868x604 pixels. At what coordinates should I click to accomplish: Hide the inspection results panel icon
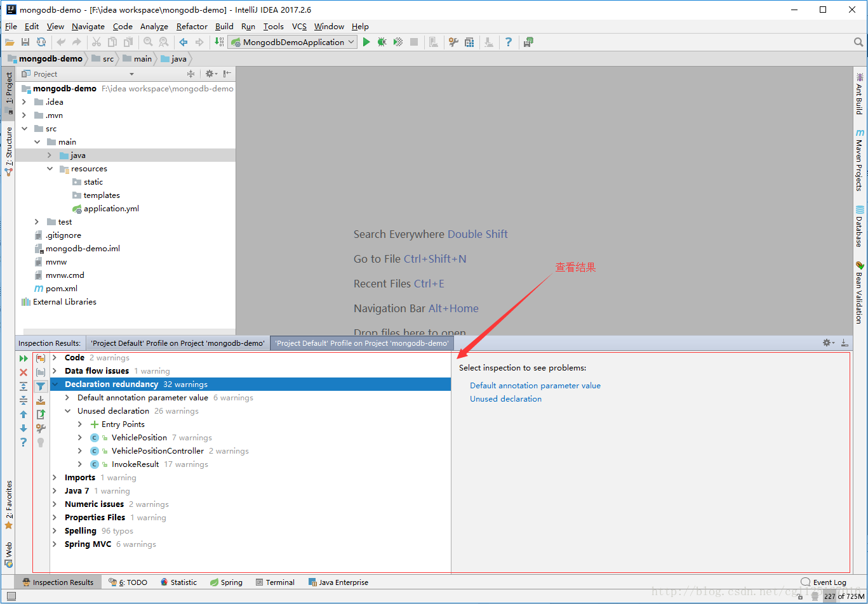pos(845,343)
